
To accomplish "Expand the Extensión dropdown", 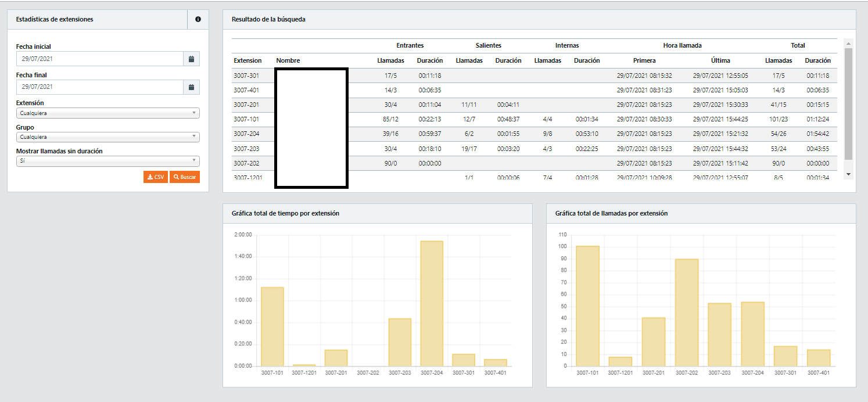I will click(x=108, y=113).
